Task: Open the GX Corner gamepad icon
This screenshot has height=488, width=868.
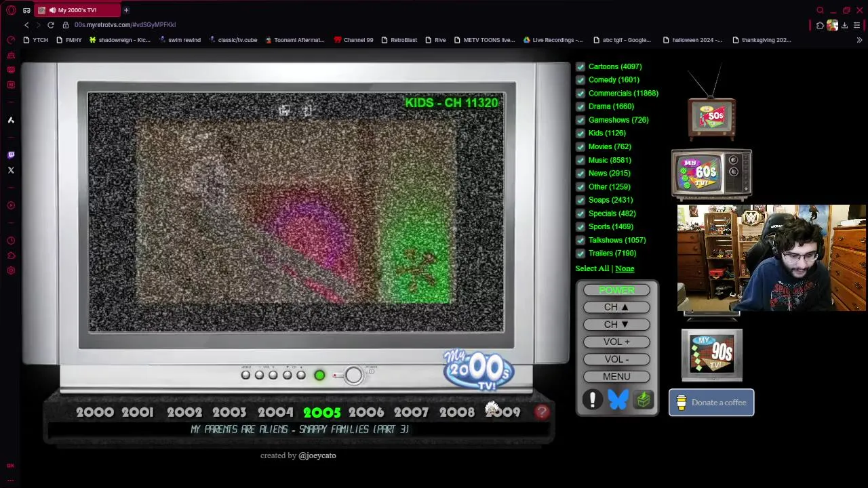Action: point(26,10)
